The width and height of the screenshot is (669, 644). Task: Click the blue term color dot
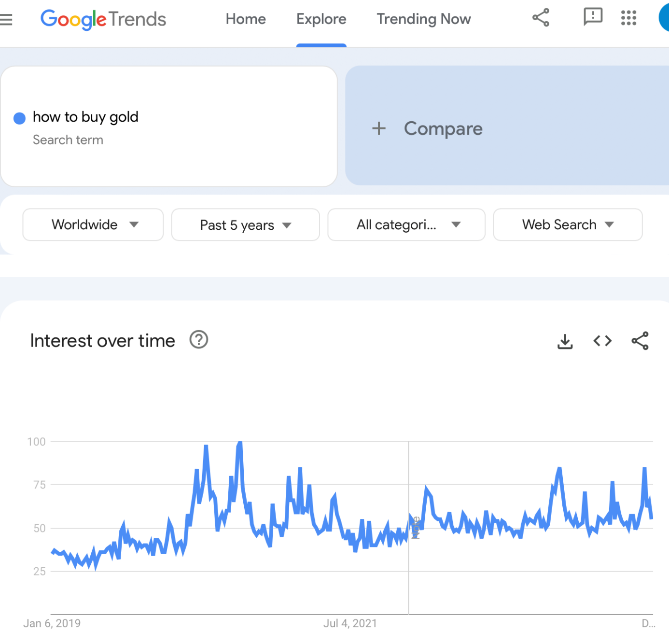(19, 118)
